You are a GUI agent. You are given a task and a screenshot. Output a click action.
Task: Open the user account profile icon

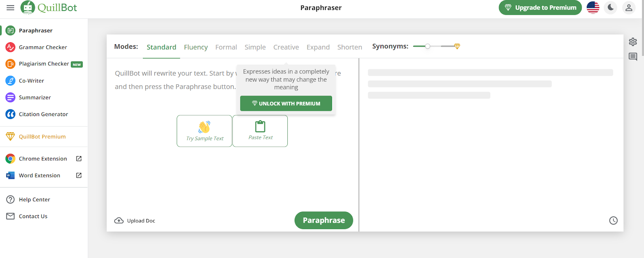pyautogui.click(x=629, y=8)
